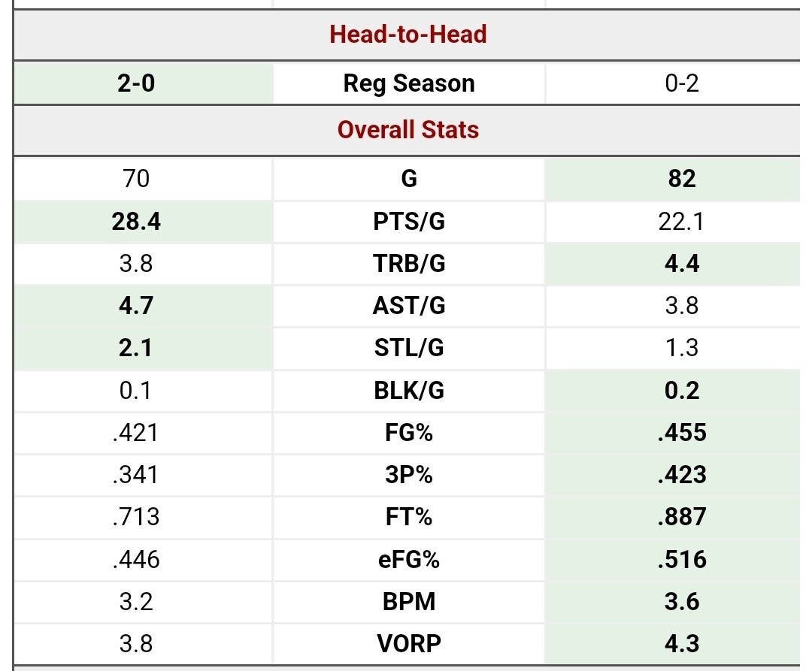Click the 0-2 head-to-head record cell
This screenshot has width=812, height=671.
coord(682,83)
